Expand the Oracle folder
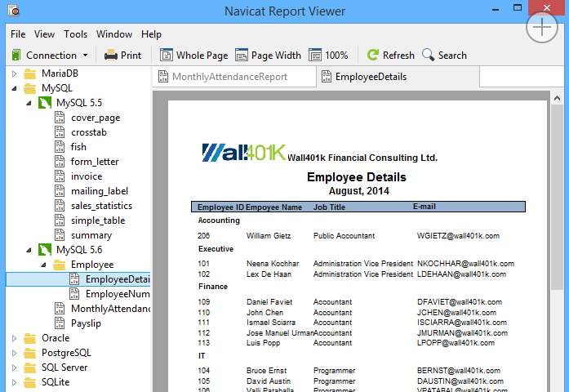Viewport: 569px width, 392px height. point(14,338)
